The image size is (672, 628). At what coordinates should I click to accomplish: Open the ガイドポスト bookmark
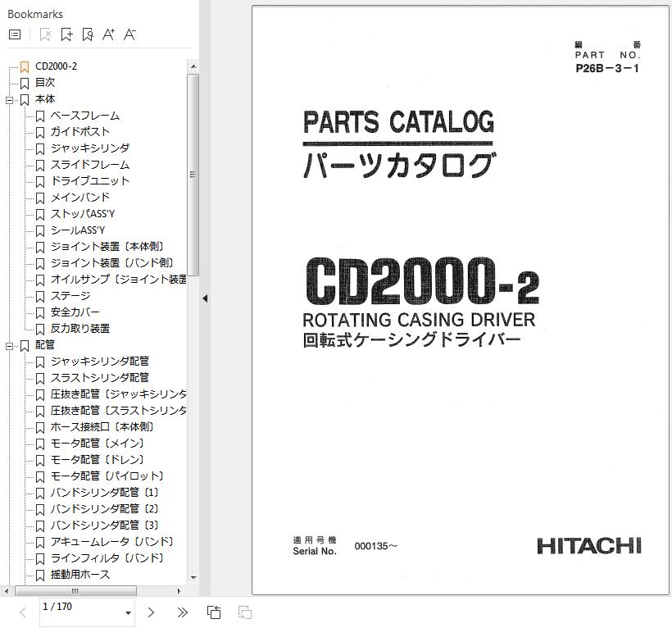(x=80, y=132)
